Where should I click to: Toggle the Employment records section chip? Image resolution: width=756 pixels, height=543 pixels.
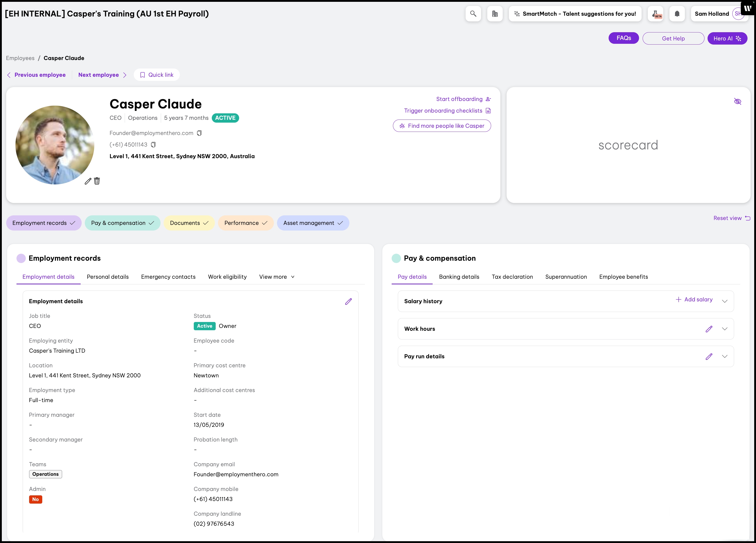pos(44,223)
